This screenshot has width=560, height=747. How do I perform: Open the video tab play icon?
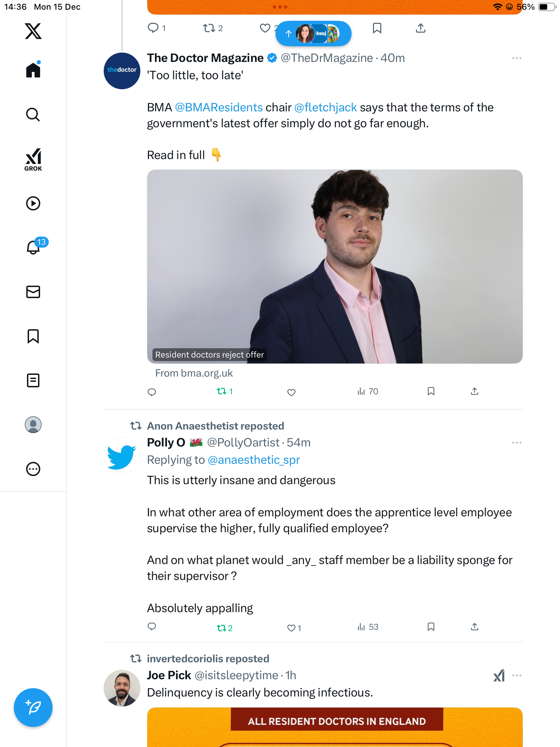33,203
